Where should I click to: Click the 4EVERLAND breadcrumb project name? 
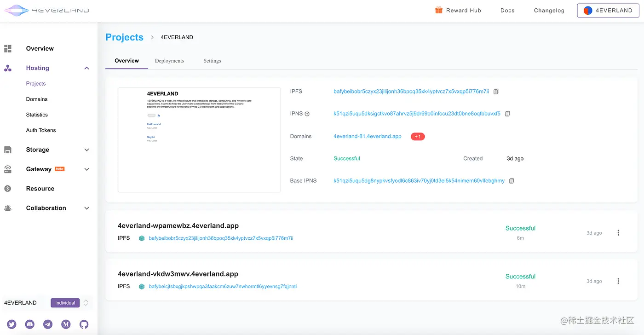pyautogui.click(x=177, y=37)
